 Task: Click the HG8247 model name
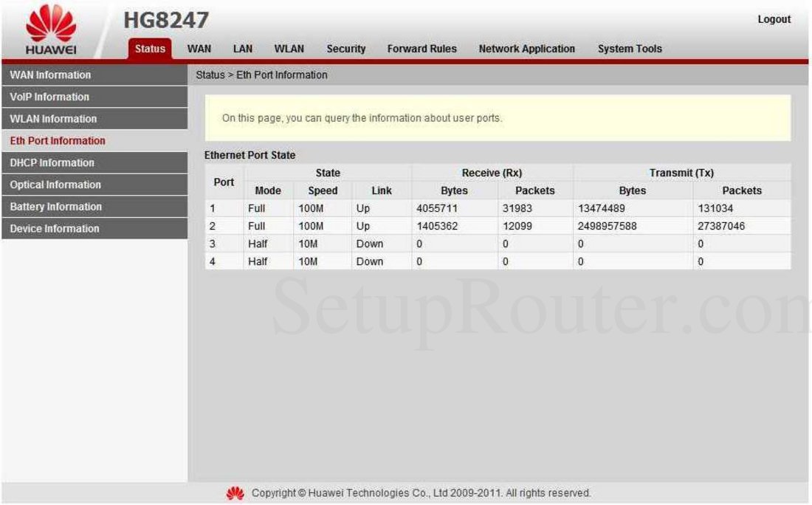point(166,20)
